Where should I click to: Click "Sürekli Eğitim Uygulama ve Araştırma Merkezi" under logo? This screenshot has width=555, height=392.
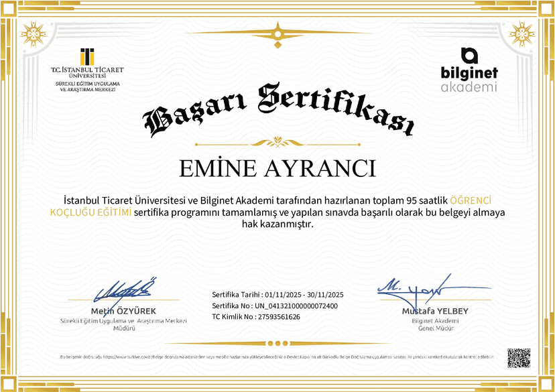[x=87, y=86]
